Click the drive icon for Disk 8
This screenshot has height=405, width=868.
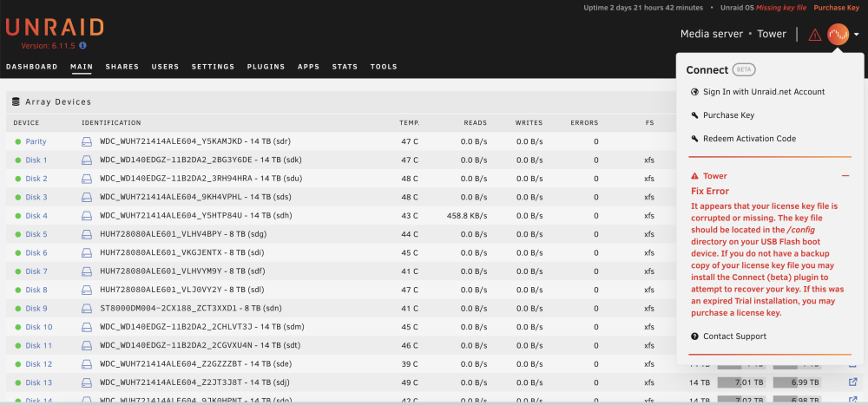pos(86,290)
